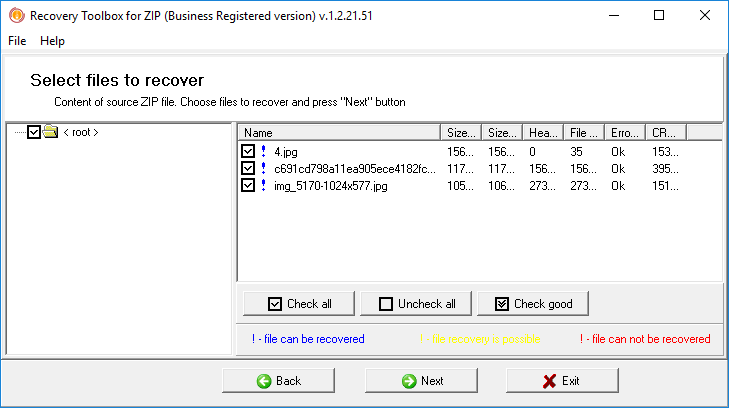The width and height of the screenshot is (729, 408).
Task: Proceed with the Next button
Action: tap(421, 381)
